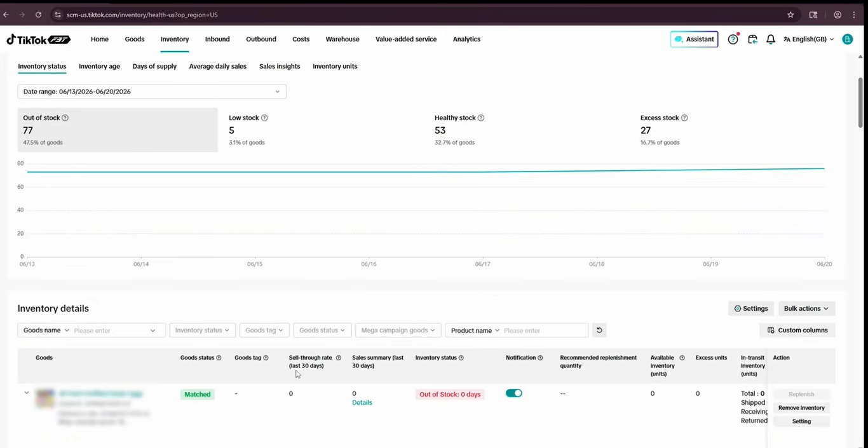Open Chrome profile icon

point(837,15)
